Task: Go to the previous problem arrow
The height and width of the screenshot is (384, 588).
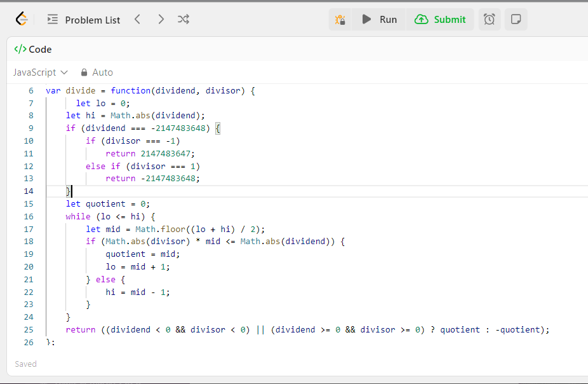Action: pyautogui.click(x=138, y=19)
